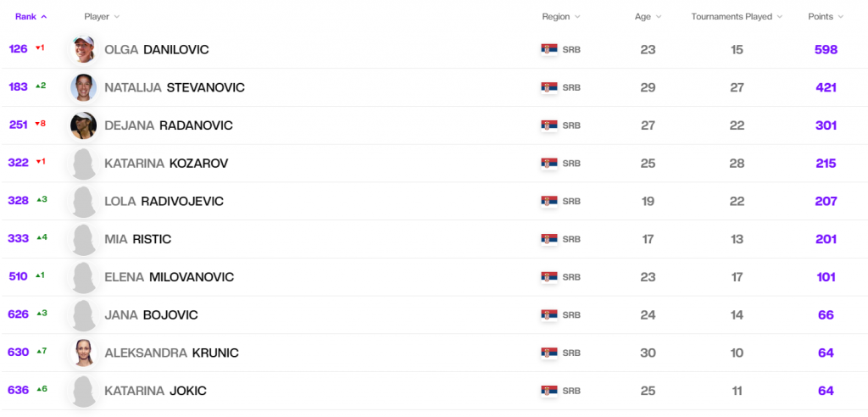Sort by Age column header

click(x=648, y=16)
